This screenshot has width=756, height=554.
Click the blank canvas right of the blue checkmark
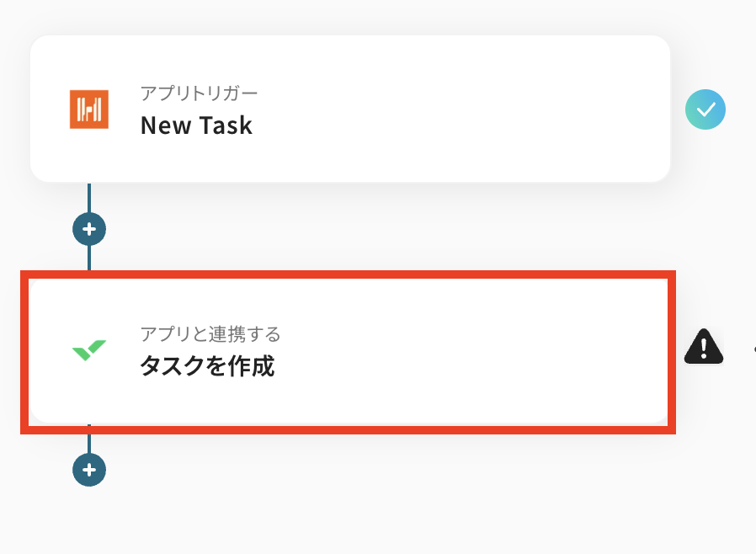coord(743,168)
